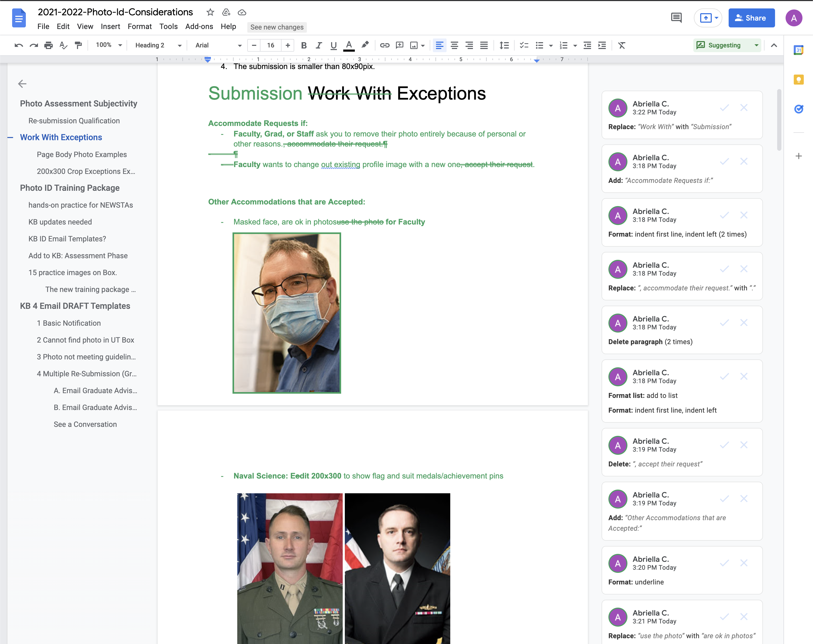
Task: Click the insert link icon
Action: (x=384, y=46)
